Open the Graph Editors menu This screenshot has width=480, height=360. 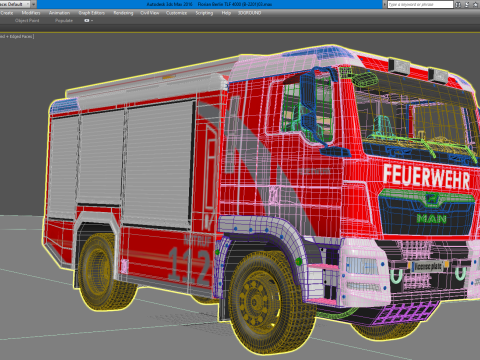[x=92, y=13]
